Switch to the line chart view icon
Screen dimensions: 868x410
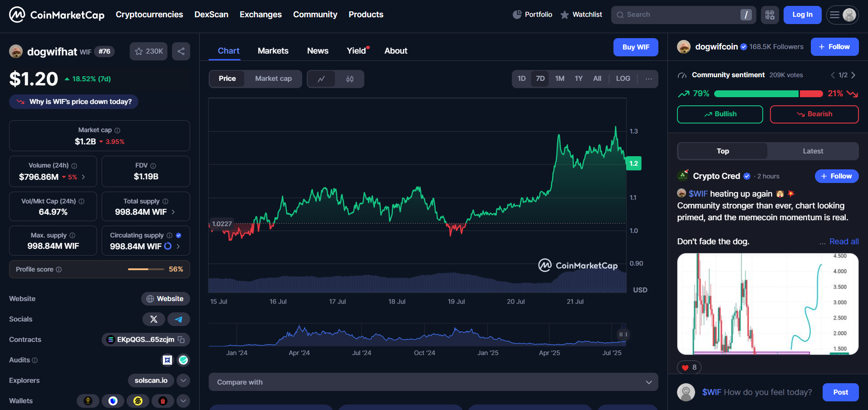(321, 79)
